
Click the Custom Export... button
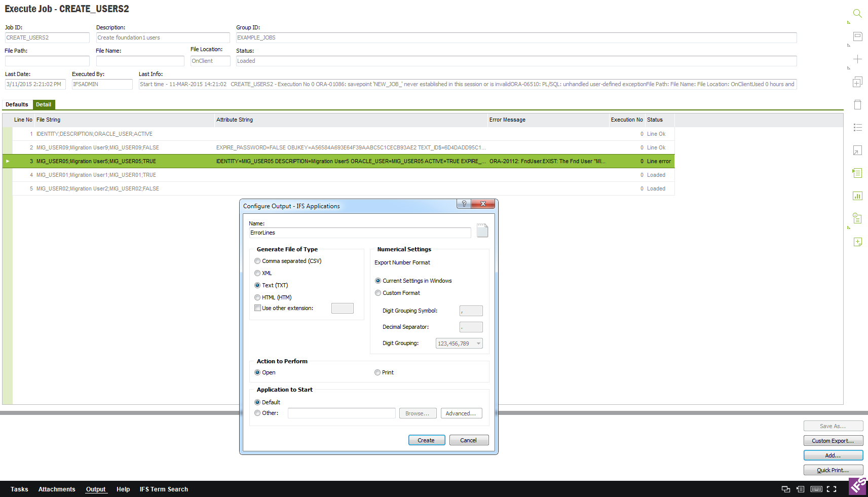[x=833, y=441]
